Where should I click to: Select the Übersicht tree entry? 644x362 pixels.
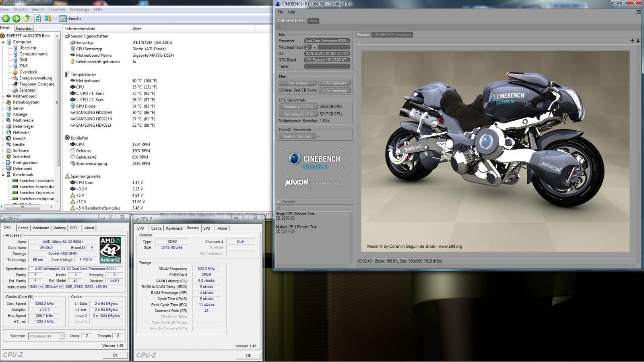28,48
